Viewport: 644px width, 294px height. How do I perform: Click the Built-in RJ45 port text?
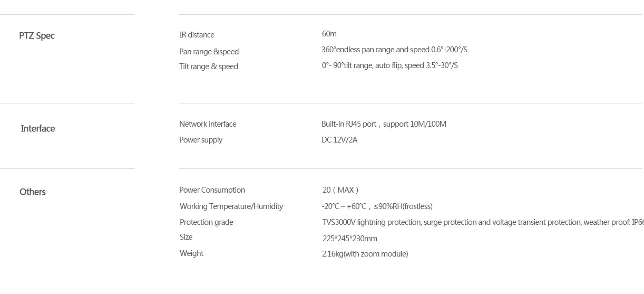click(x=349, y=124)
